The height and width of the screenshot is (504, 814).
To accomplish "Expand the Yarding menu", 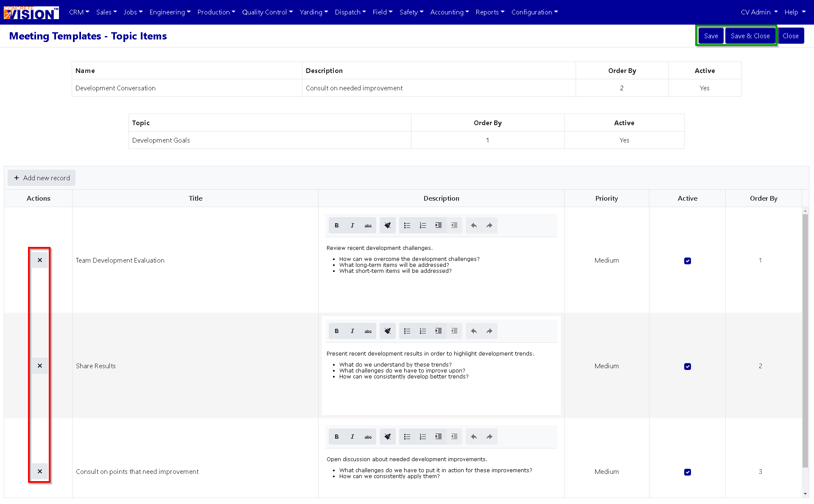I will point(314,12).
